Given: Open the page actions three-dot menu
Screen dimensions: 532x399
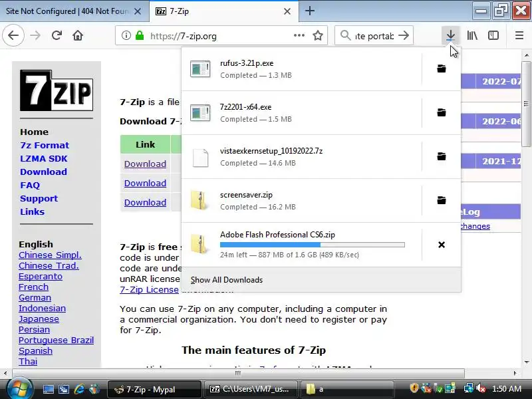Looking at the screenshot, I should 299,35.
